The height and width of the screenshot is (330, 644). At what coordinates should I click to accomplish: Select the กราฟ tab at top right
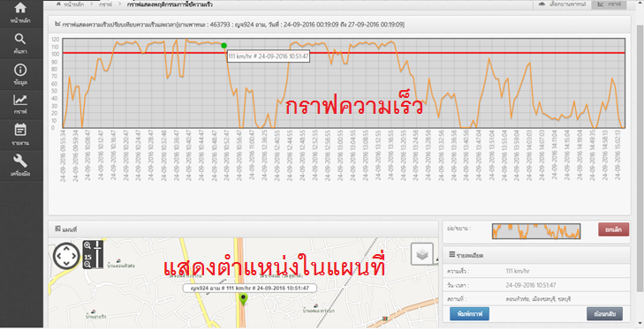click(610, 4)
